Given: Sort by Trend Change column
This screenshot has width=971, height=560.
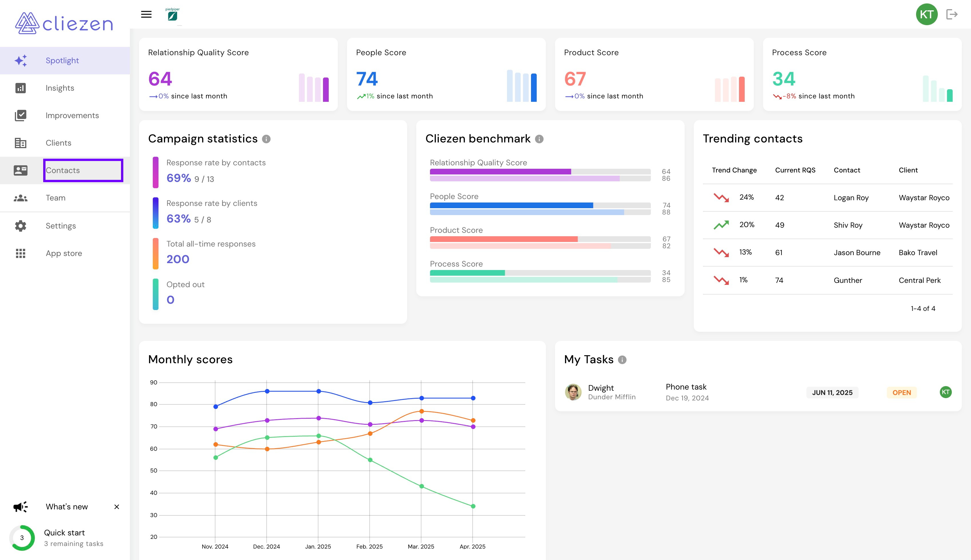Looking at the screenshot, I should tap(734, 170).
